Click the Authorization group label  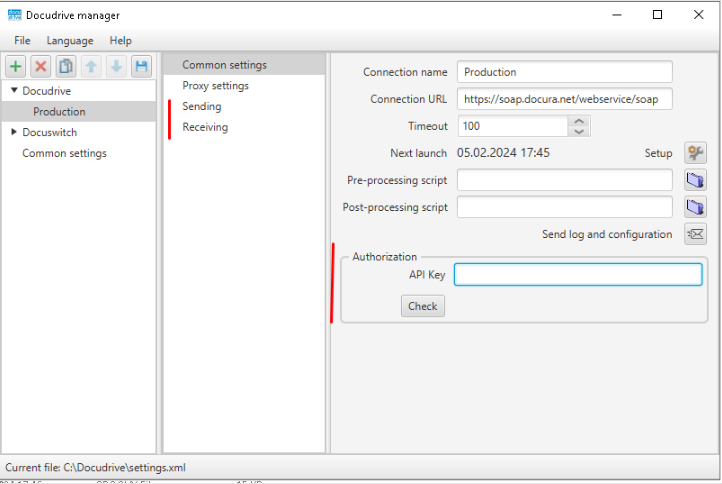384,257
